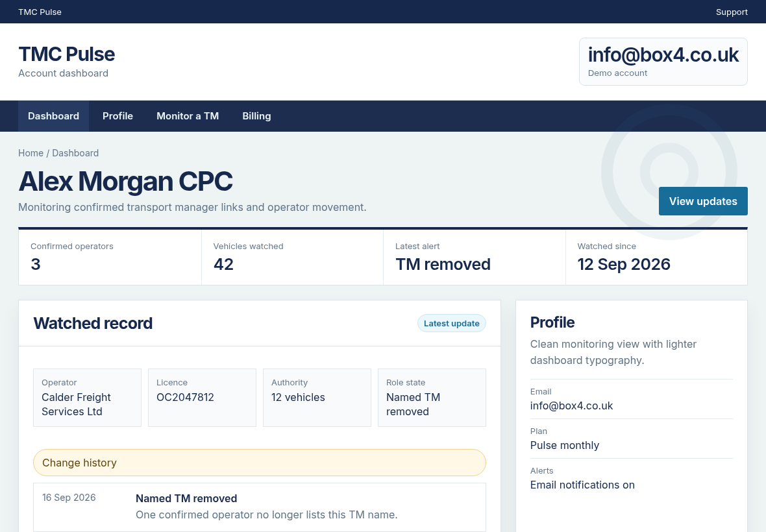Click the TMC Pulse main heading logo
This screenshot has height=532, width=766.
click(x=66, y=54)
